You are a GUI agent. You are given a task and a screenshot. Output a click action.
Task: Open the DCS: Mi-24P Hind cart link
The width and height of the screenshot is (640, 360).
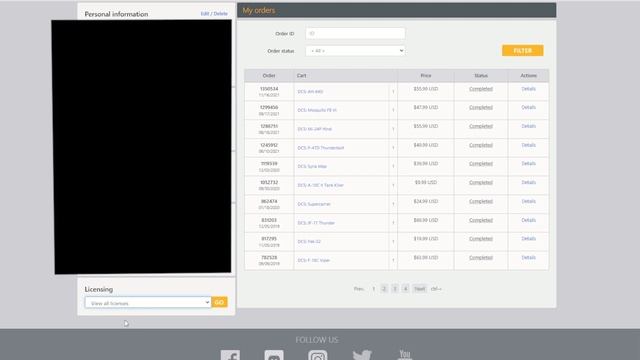pyautogui.click(x=314, y=129)
